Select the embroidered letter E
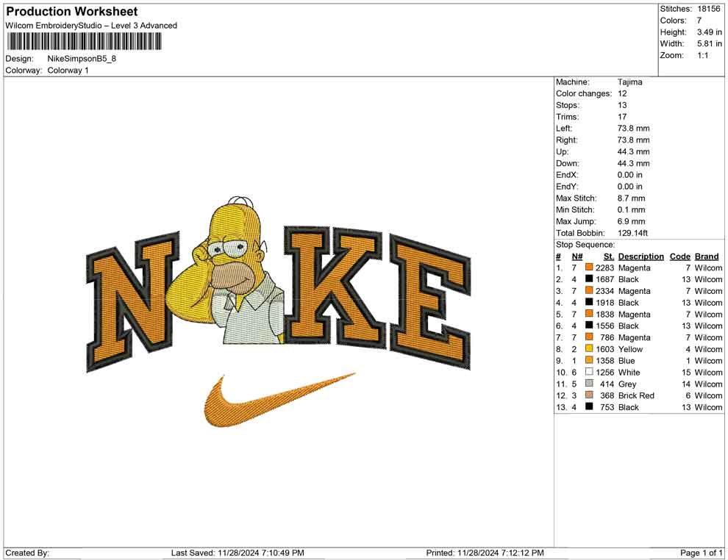Viewport: 728px width, 560px height. click(x=429, y=301)
